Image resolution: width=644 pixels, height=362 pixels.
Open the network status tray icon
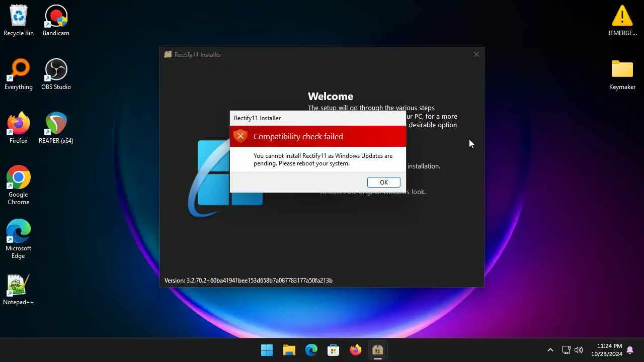[x=566, y=350]
